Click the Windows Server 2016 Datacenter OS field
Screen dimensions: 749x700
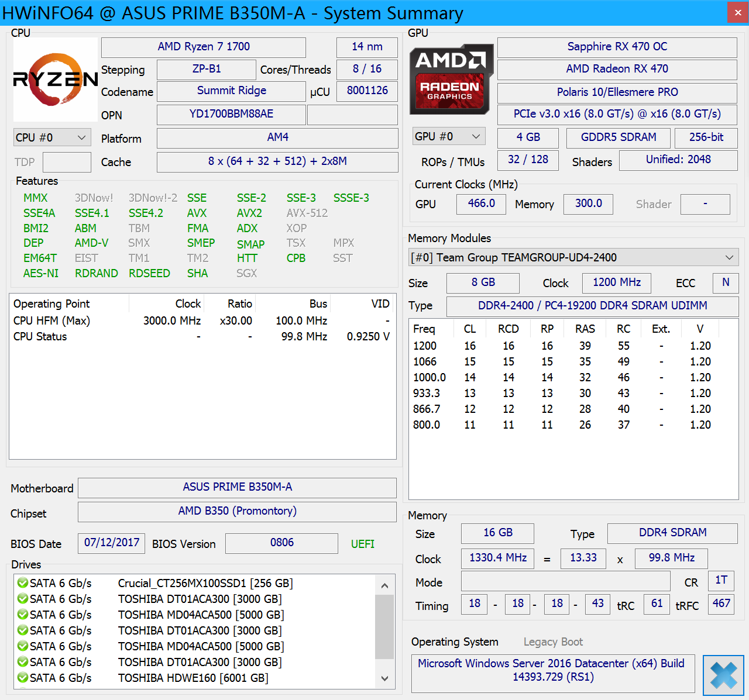click(553, 673)
